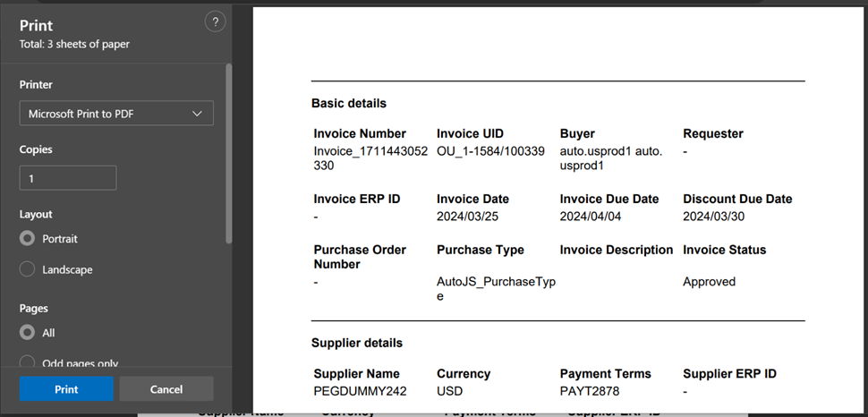
Task: Click the Invoice Number value Invoice_1711443052330
Action: pyautogui.click(x=370, y=158)
